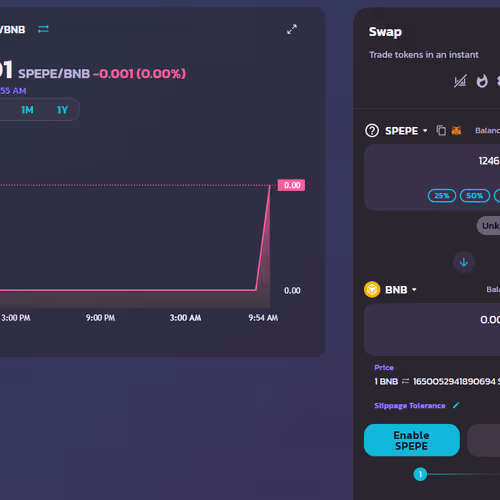Click the BNB amount output field
This screenshot has height=500, width=500.
pyautogui.click(x=432, y=329)
